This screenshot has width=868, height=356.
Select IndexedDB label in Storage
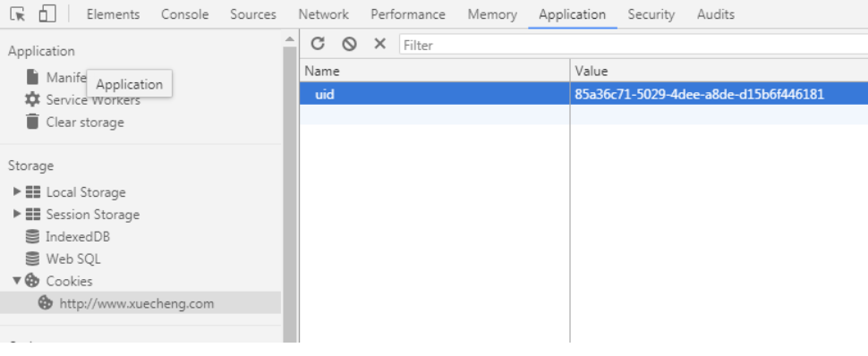pyautogui.click(x=78, y=236)
